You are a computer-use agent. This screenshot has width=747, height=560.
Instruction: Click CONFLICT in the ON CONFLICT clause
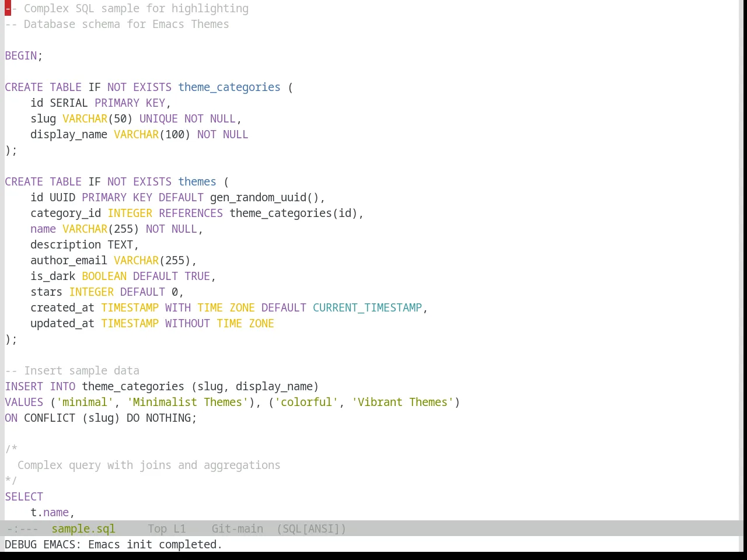pyautogui.click(x=50, y=418)
